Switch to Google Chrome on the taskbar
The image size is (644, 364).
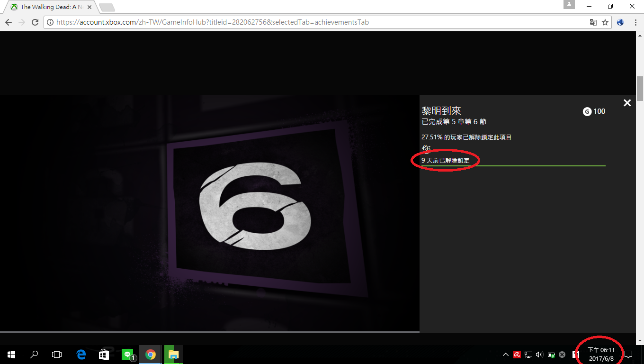point(151,354)
